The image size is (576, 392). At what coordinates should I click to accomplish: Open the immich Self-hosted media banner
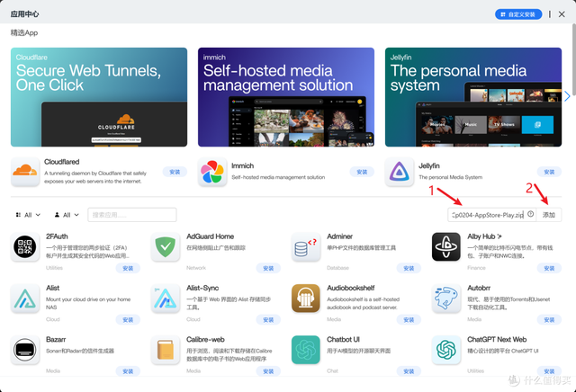coord(286,97)
